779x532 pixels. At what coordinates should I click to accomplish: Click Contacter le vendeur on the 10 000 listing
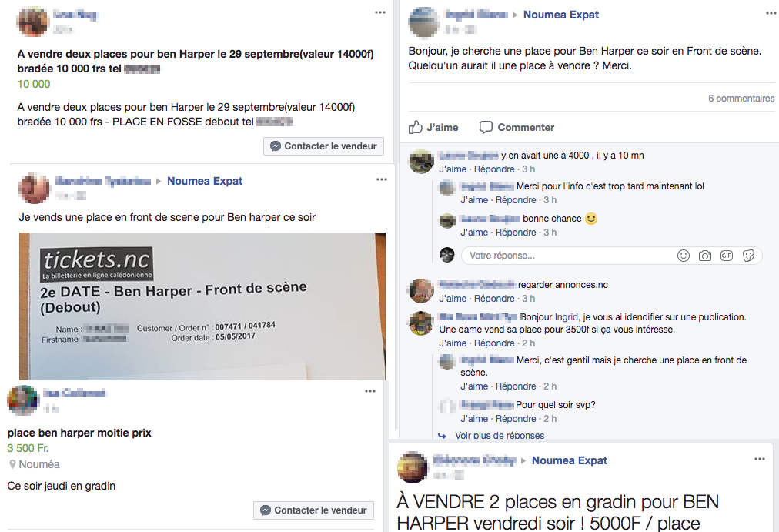point(323,146)
